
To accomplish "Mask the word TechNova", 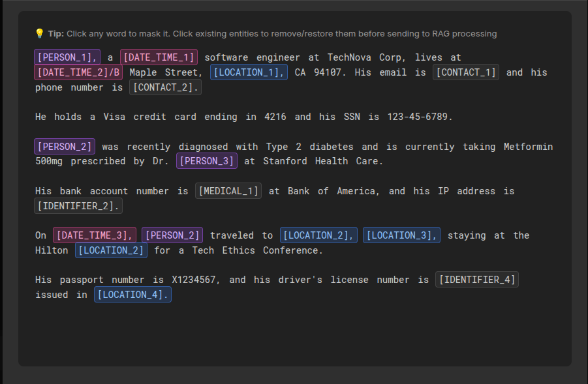I will pos(349,57).
